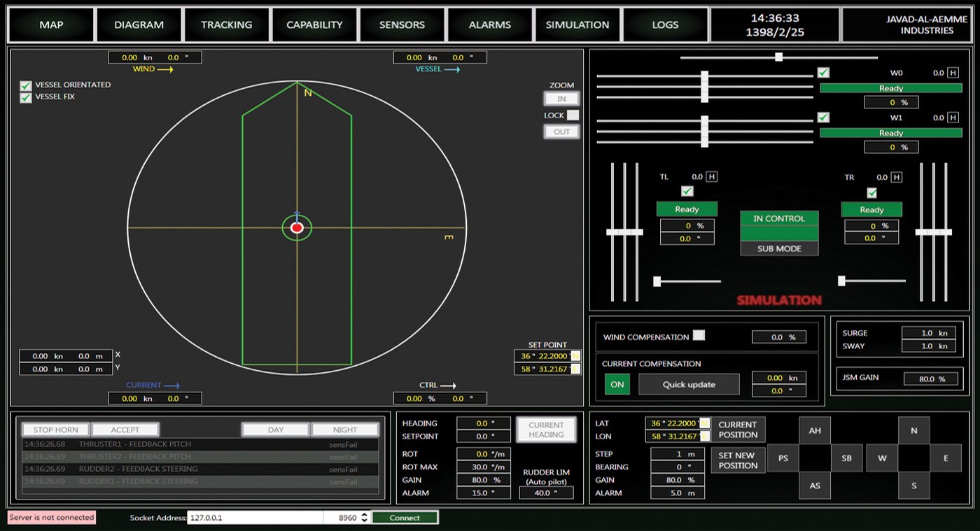Click the vertical slider handle beside TL
Image resolution: width=980 pixels, height=531 pixels.
point(624,232)
